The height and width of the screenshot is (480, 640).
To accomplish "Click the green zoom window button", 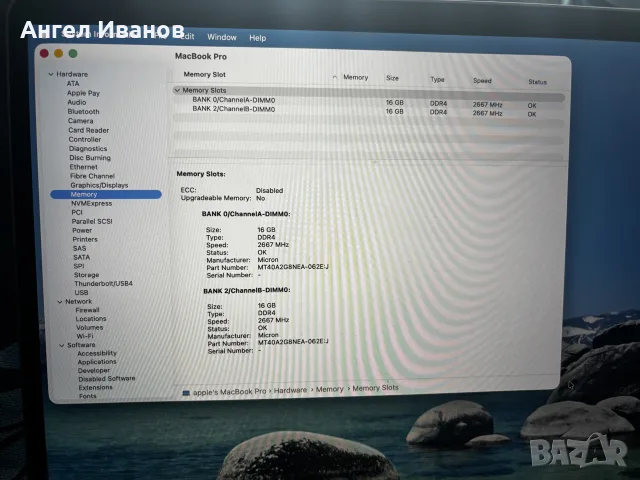I will pyautogui.click(x=73, y=53).
